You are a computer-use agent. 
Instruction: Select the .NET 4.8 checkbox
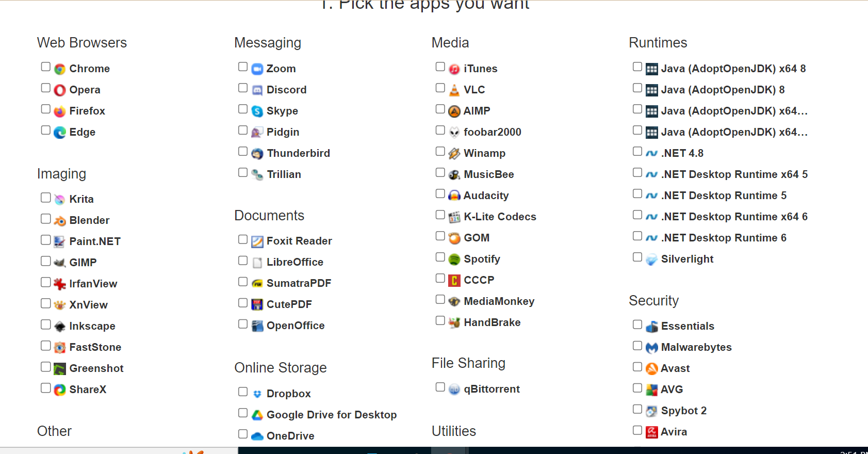tap(637, 152)
